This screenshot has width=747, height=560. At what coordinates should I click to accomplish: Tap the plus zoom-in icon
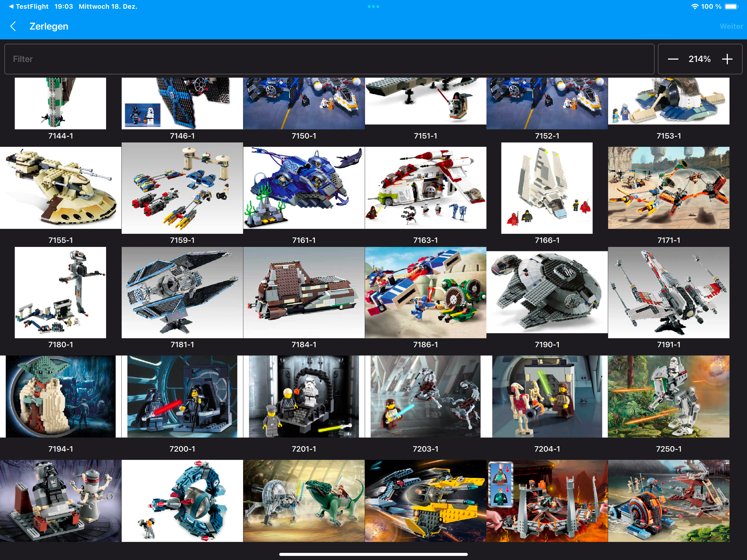coord(727,59)
